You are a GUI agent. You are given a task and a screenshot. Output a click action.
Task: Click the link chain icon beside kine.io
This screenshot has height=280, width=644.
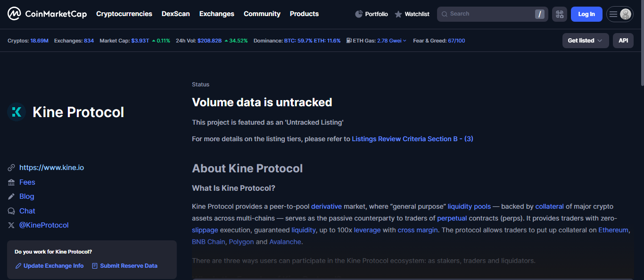tap(11, 168)
